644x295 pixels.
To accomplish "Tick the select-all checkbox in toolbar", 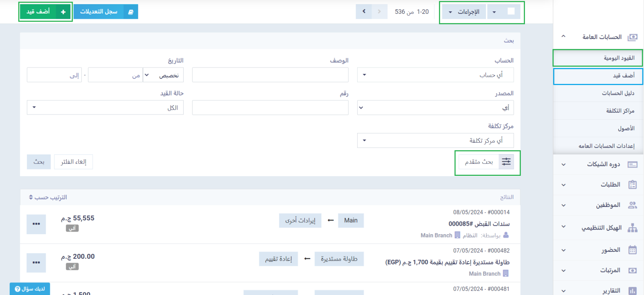I will pos(511,12).
